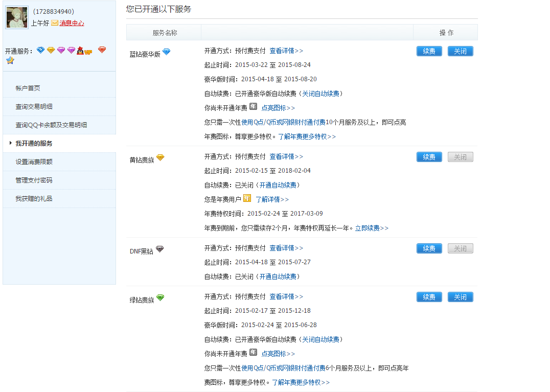Screen dimensions: 550x392
Task: Click the date range 2015-02-17 至 2015-12-18
Action: click(x=273, y=311)
